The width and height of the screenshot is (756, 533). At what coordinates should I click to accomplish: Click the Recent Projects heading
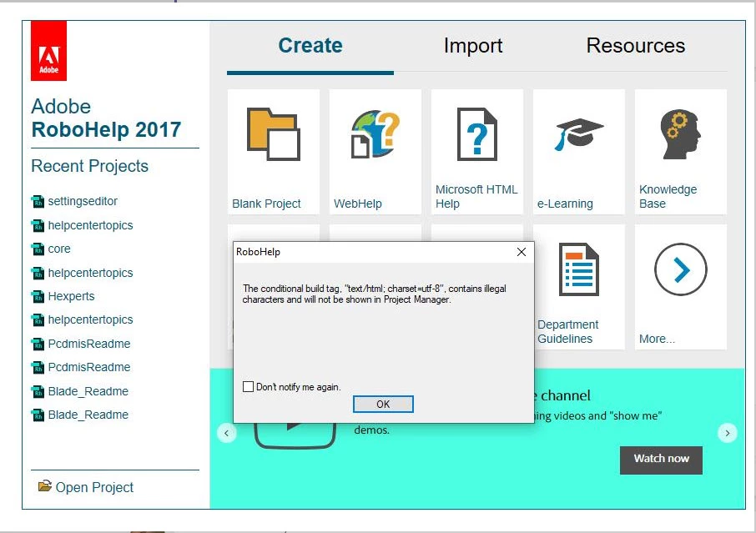(x=89, y=166)
